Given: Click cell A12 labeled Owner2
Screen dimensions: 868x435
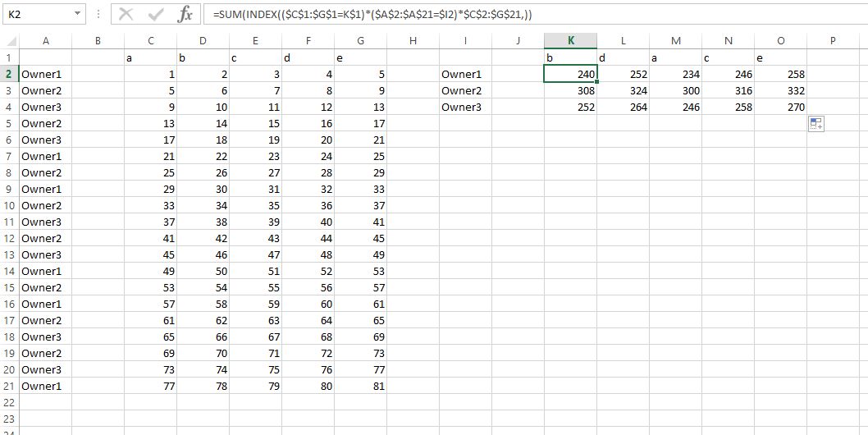Looking at the screenshot, I should (x=45, y=238).
